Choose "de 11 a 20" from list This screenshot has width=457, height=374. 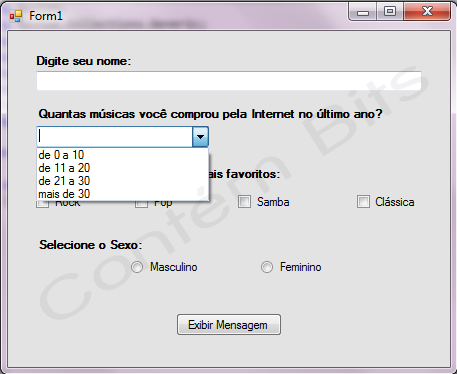pos(122,168)
